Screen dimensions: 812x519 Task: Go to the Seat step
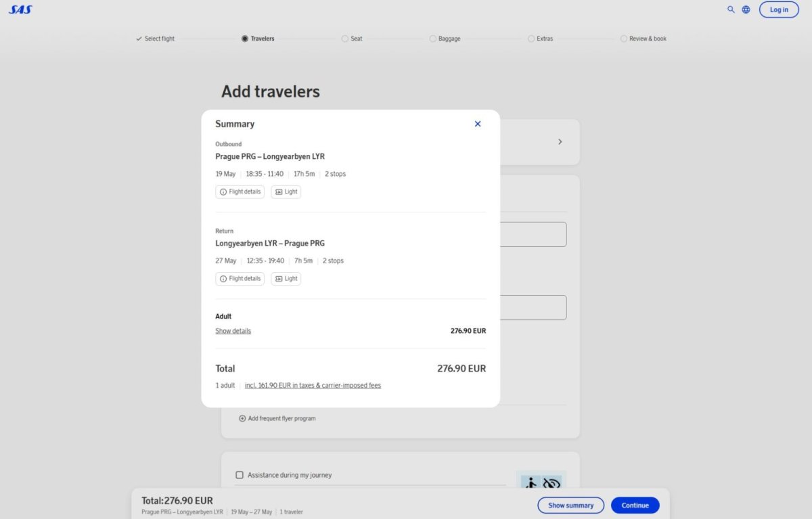click(x=351, y=39)
